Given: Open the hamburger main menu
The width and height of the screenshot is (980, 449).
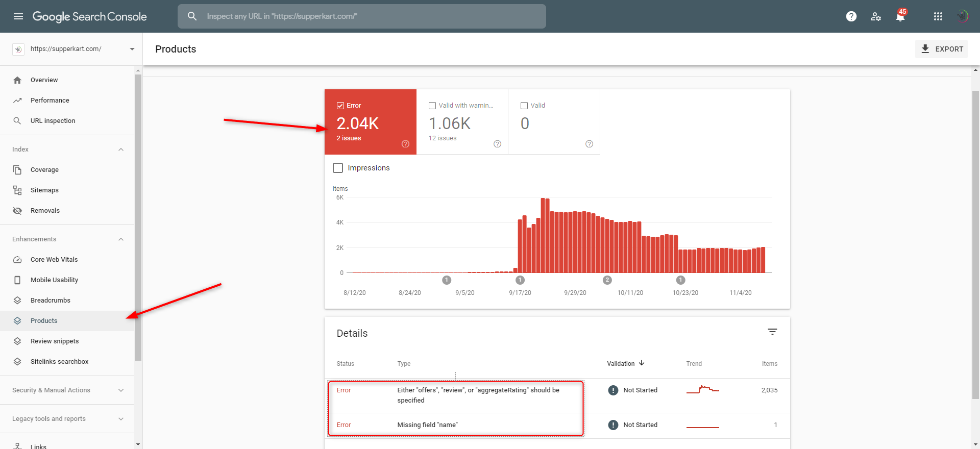Looking at the screenshot, I should click(18, 16).
